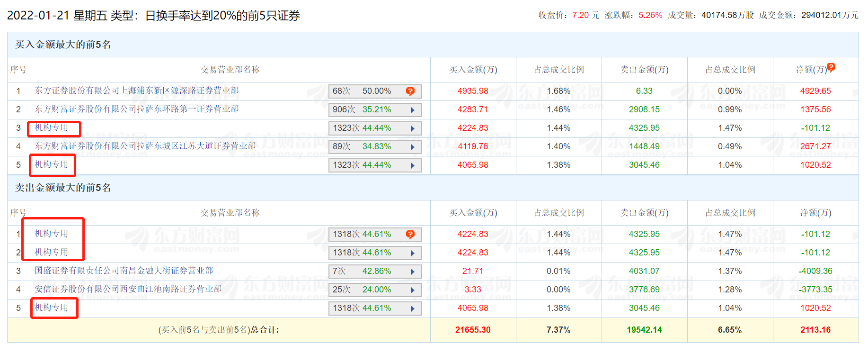Select the total sell amount 19542.14
The height and width of the screenshot is (345, 868).
tap(644, 330)
